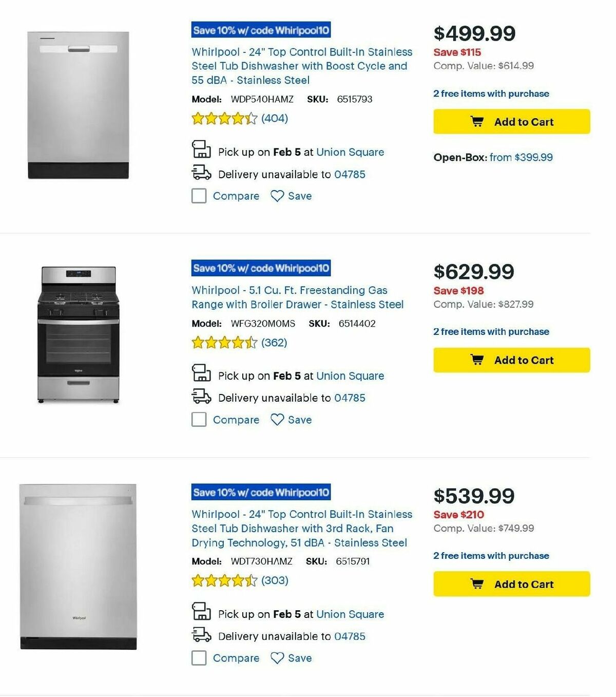
Task: Click the 404 reviews count for the first dishwasher
Action: point(275,118)
